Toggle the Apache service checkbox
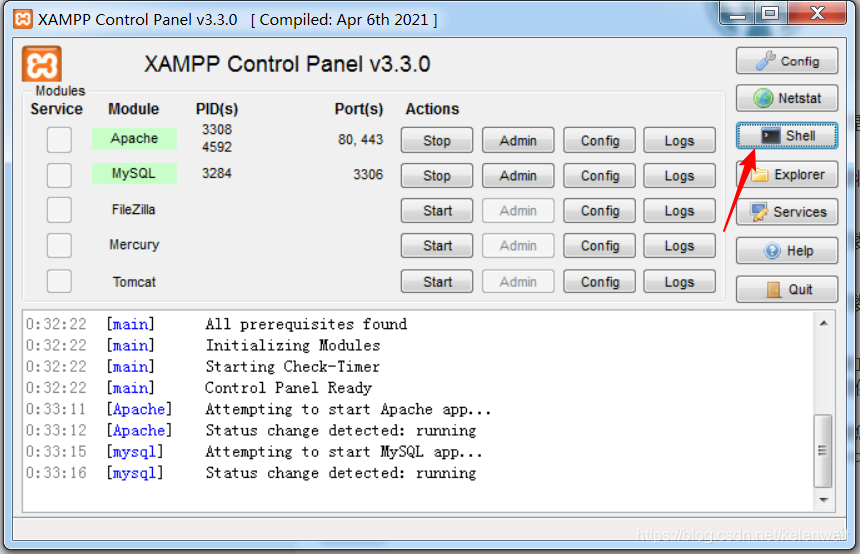860x554 pixels. click(59, 139)
